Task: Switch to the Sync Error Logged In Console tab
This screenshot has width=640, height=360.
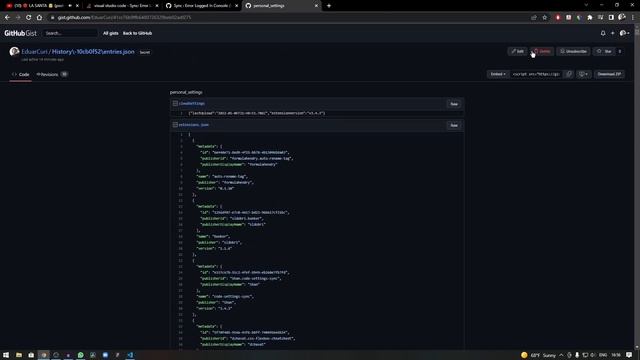Action: point(202,6)
